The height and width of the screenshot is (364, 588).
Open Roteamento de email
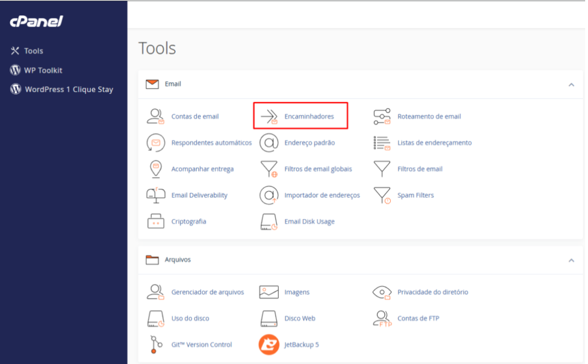point(429,116)
